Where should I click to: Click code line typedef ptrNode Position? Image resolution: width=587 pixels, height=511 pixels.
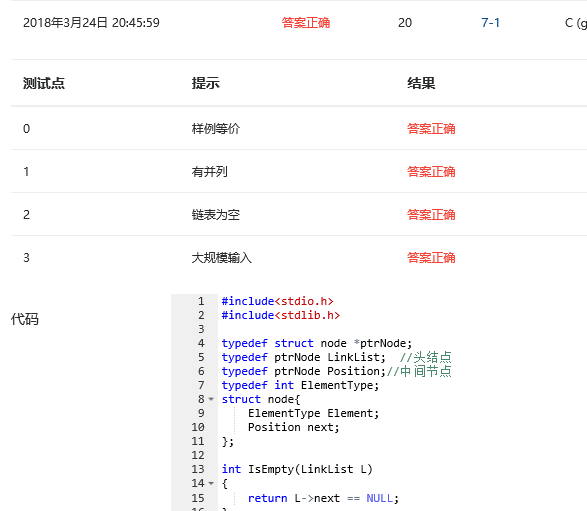coord(304,371)
